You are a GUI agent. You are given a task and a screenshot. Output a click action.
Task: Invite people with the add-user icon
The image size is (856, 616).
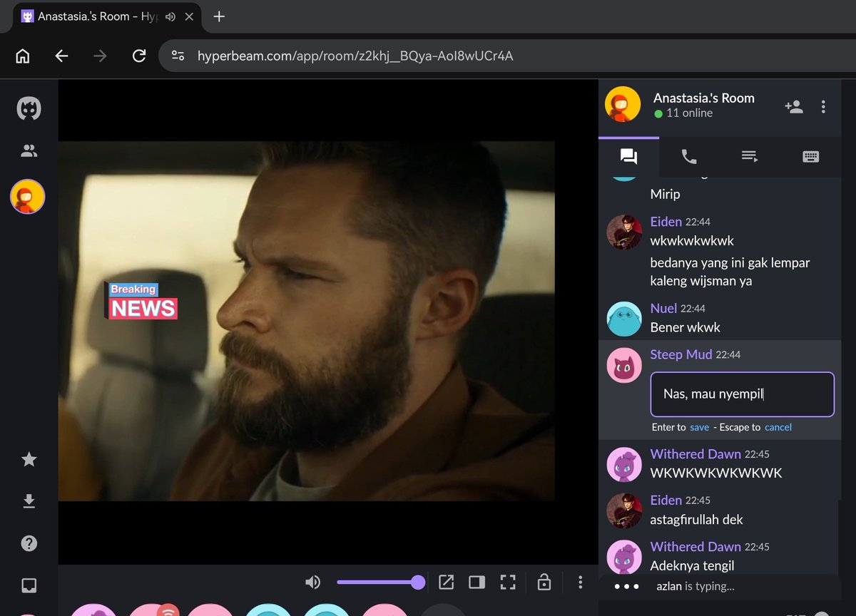pyautogui.click(x=794, y=107)
